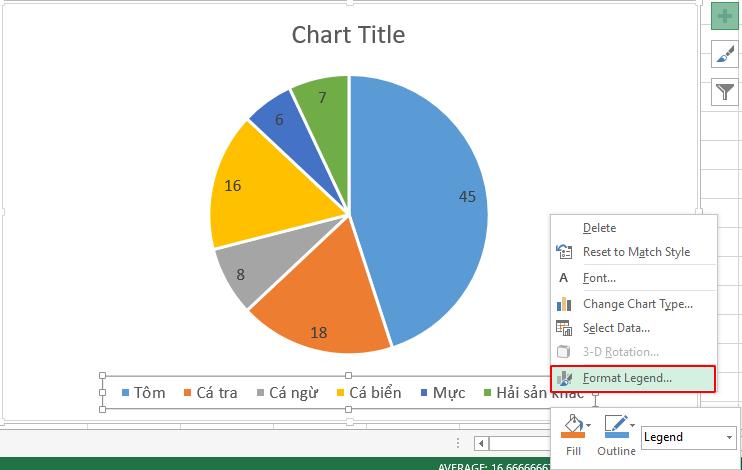Open the Font... dialog entry

634,278
